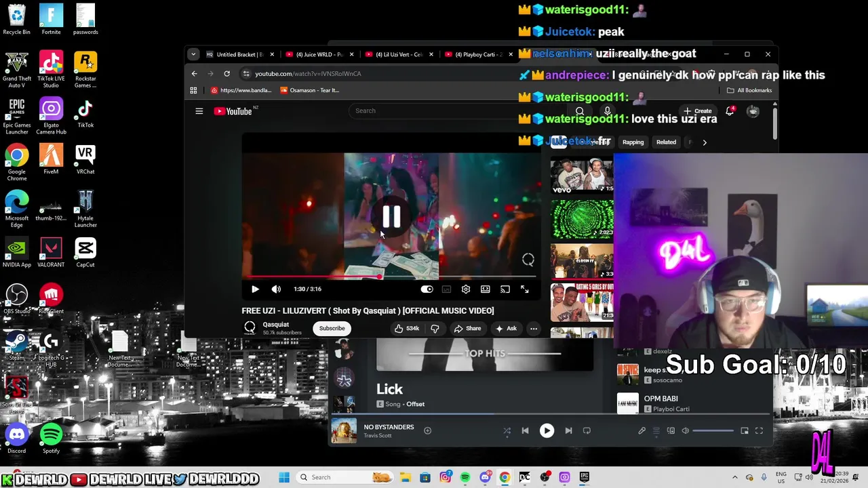Screen dimensions: 868x488
Task: Switch to Playboy Carti tab
Action: (x=477, y=54)
